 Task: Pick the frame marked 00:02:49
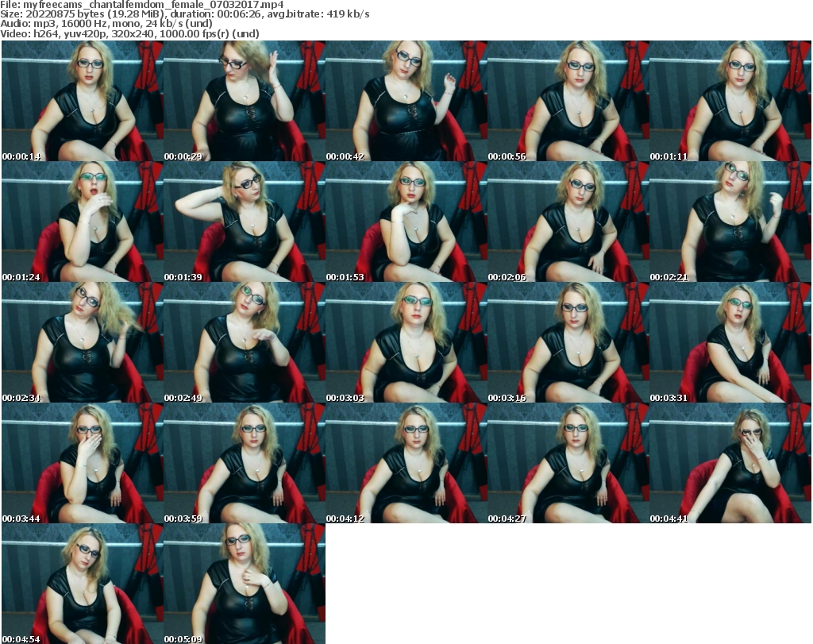pos(245,342)
